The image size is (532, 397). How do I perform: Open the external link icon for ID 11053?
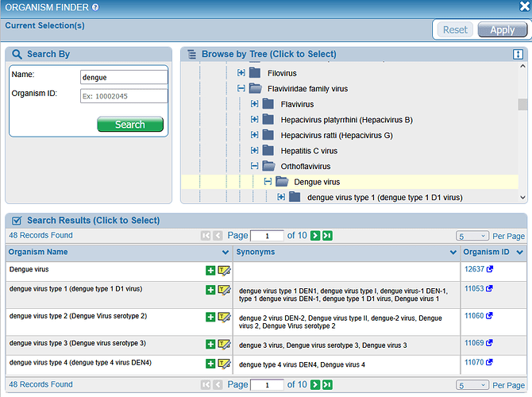490,290
